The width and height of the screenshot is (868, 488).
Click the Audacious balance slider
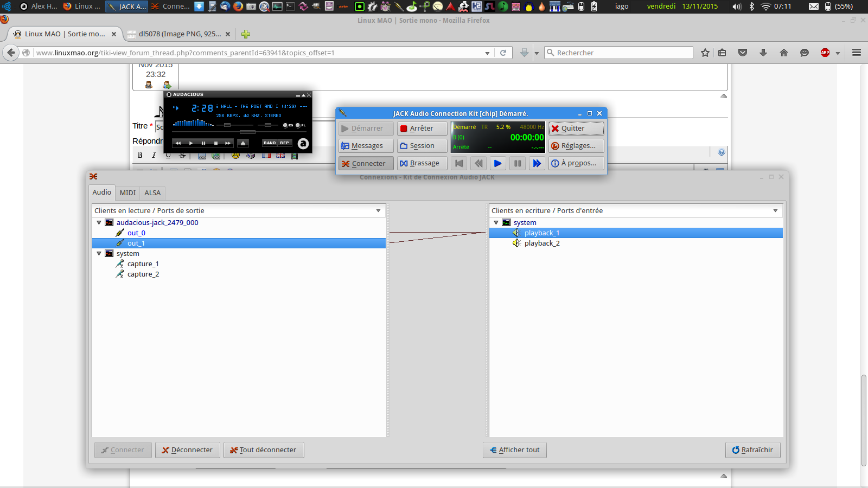pos(268,125)
